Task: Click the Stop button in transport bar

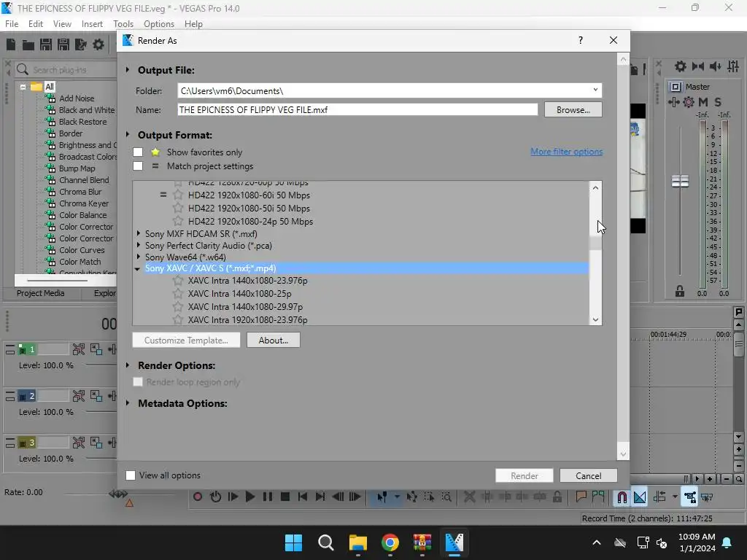Action: tap(285, 497)
